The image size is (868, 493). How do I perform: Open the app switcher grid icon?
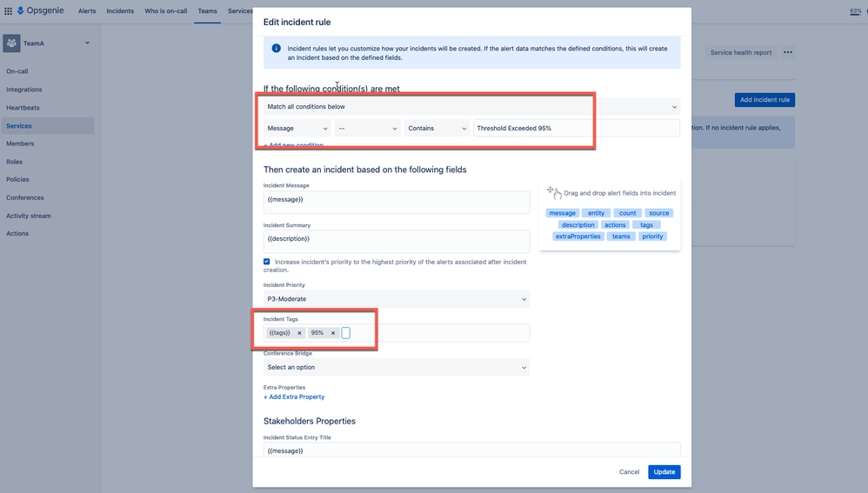point(9,10)
